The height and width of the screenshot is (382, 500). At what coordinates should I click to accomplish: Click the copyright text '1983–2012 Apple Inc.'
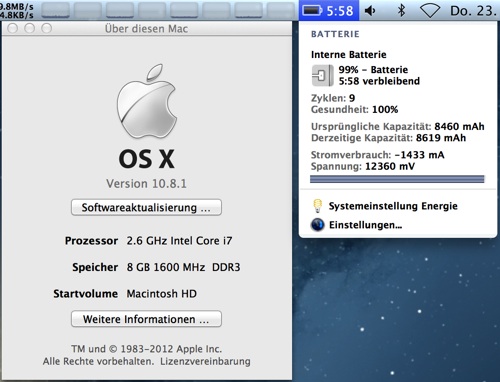[x=171, y=349]
